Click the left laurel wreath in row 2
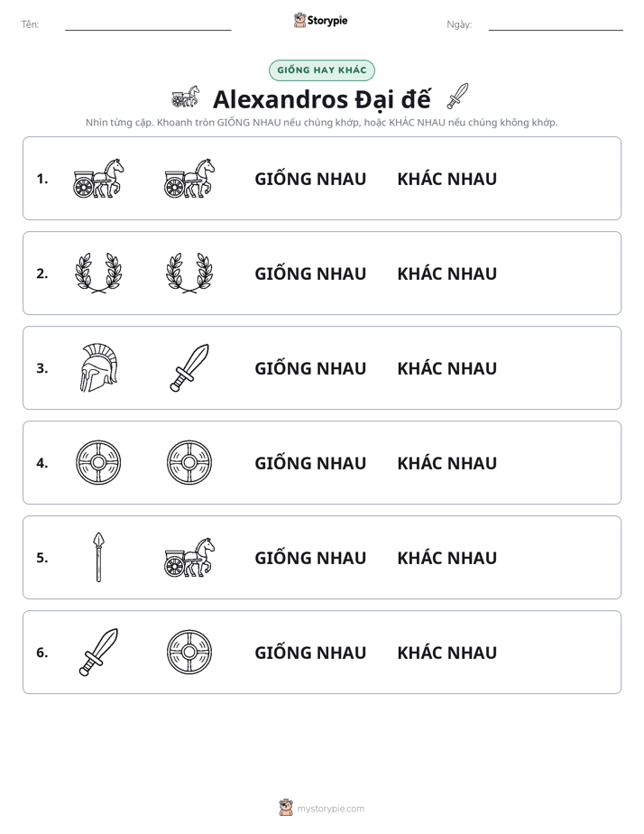The image size is (644, 834). click(98, 273)
